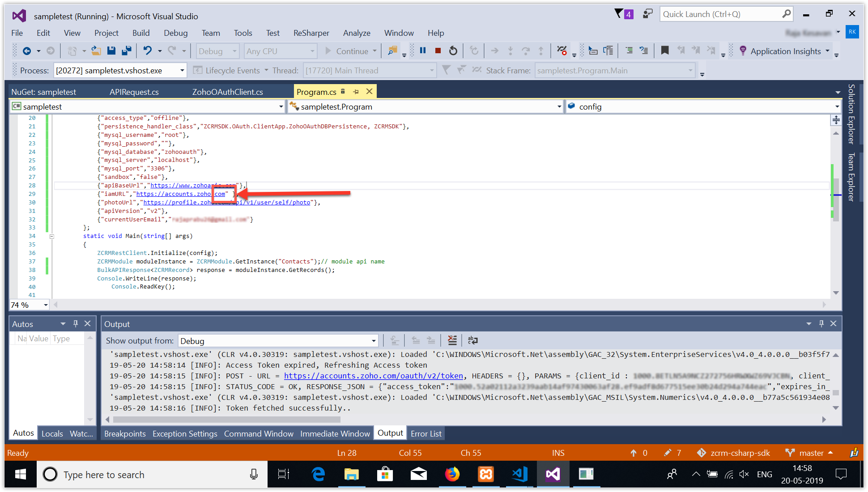Close the Autos panel

pos(88,323)
